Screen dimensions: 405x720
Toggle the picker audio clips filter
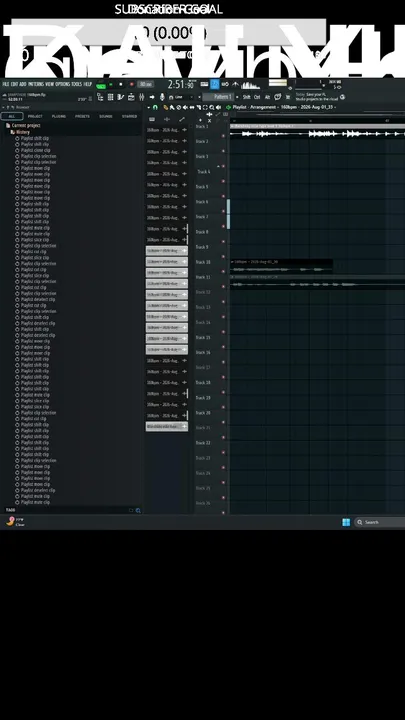[167, 119]
